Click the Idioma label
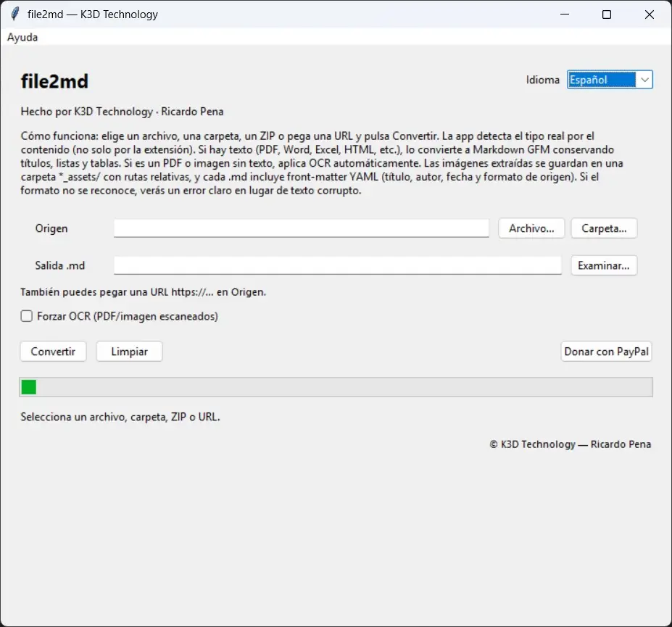Image resolution: width=672 pixels, height=627 pixels. pyautogui.click(x=542, y=80)
